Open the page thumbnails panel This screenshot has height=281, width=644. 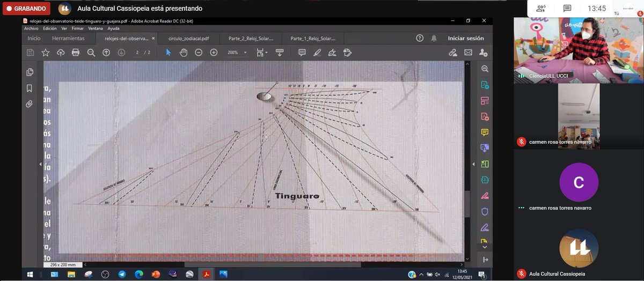click(30, 72)
